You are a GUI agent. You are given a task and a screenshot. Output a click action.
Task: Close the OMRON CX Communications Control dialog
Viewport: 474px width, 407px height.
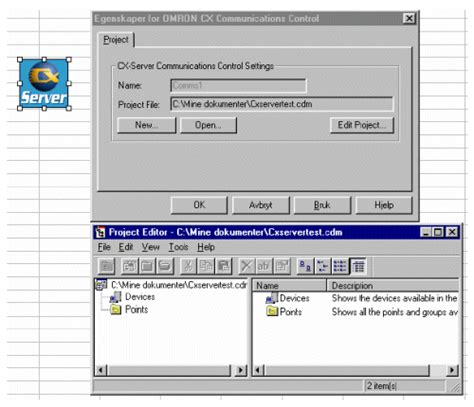tap(409, 18)
